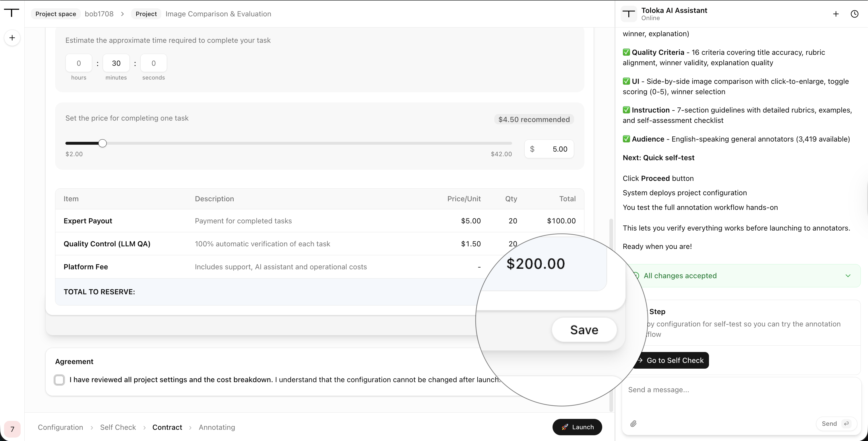Expand the All changes accepted panel

[x=848, y=275]
